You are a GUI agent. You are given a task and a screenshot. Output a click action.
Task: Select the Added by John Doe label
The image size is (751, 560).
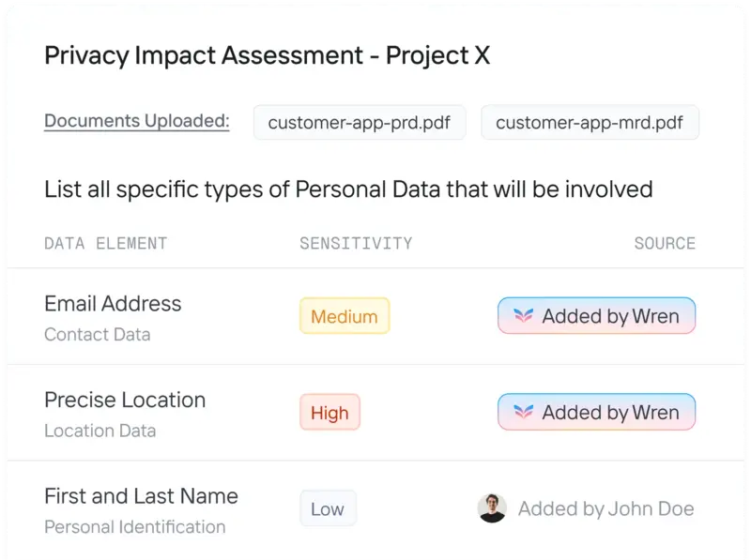(605, 508)
